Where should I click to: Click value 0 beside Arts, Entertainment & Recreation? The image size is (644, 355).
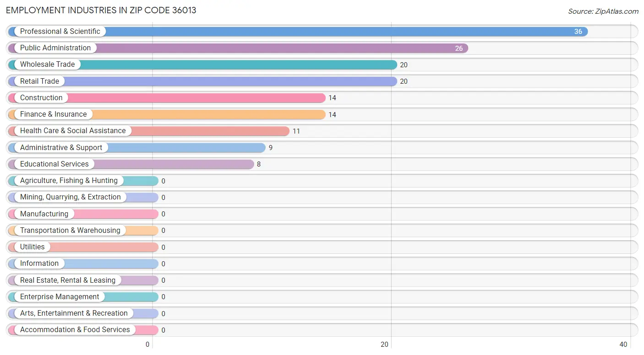(163, 314)
